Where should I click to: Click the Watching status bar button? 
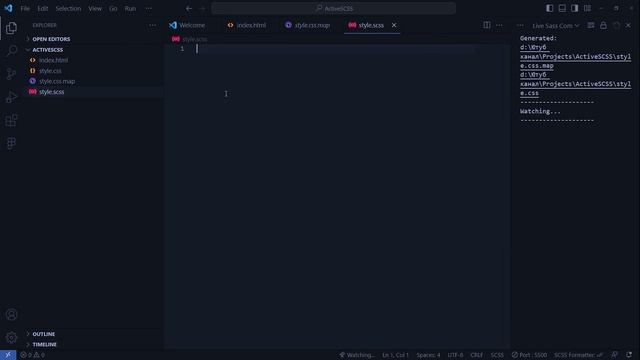coord(356,355)
